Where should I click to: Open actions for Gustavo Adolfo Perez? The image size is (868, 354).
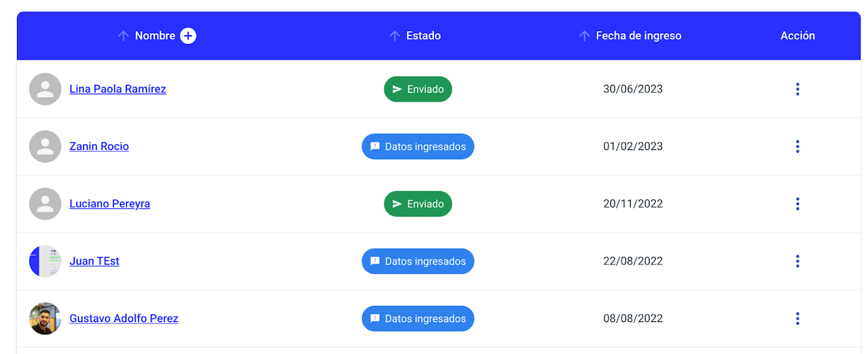pyautogui.click(x=797, y=318)
